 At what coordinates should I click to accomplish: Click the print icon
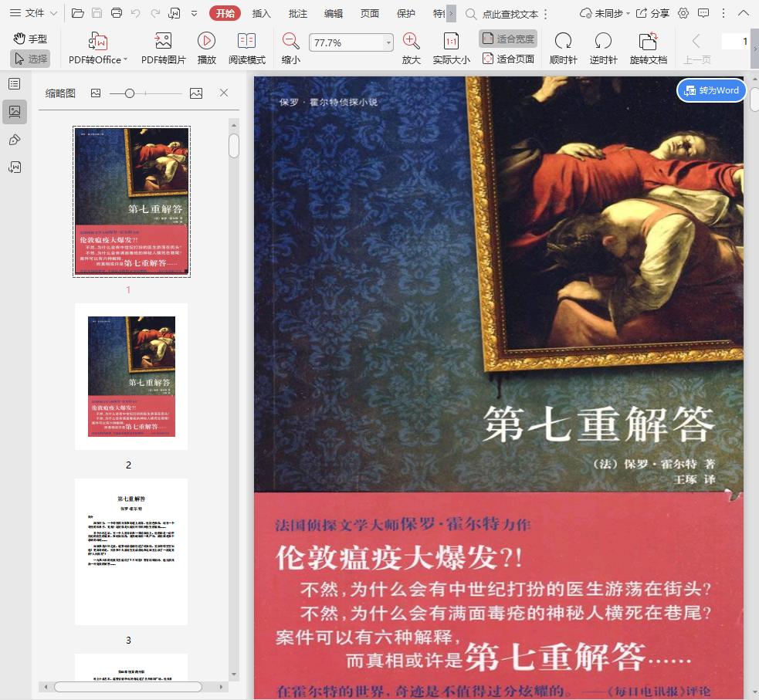pos(116,13)
